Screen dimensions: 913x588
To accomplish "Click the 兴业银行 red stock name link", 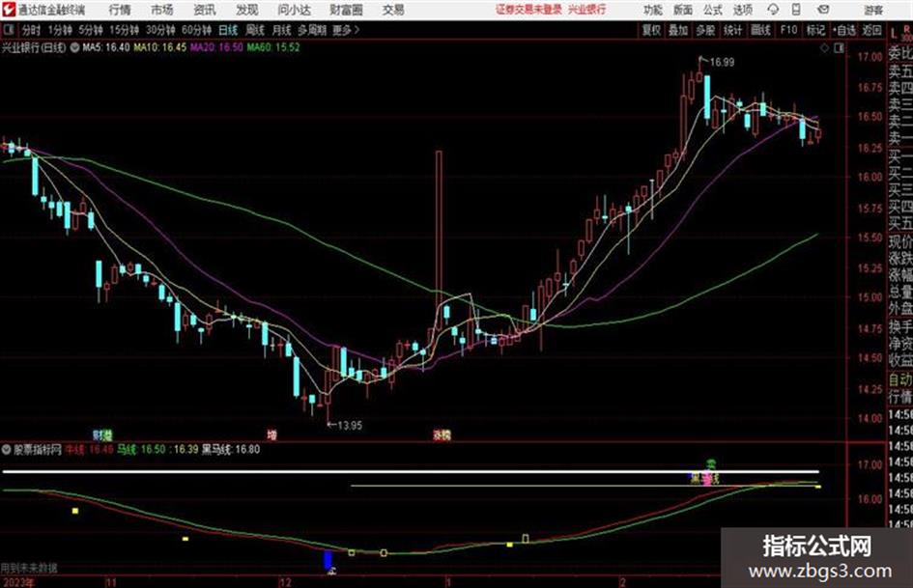I will point(587,10).
